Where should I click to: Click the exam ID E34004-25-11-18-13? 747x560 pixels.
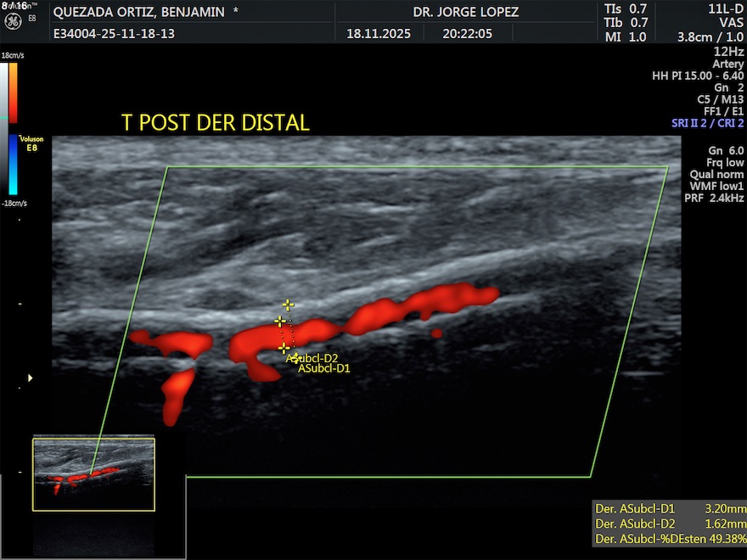click(115, 34)
